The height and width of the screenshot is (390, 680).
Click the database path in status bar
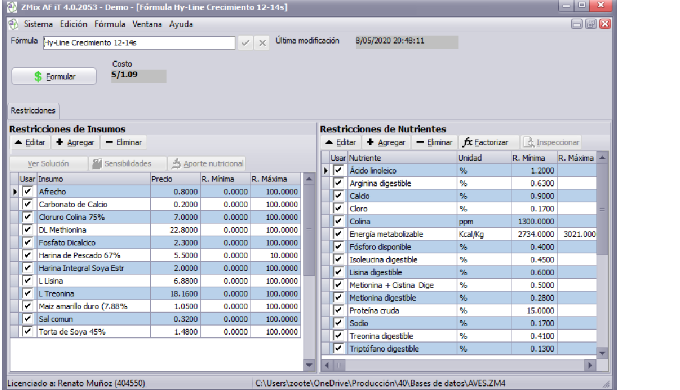380,383
